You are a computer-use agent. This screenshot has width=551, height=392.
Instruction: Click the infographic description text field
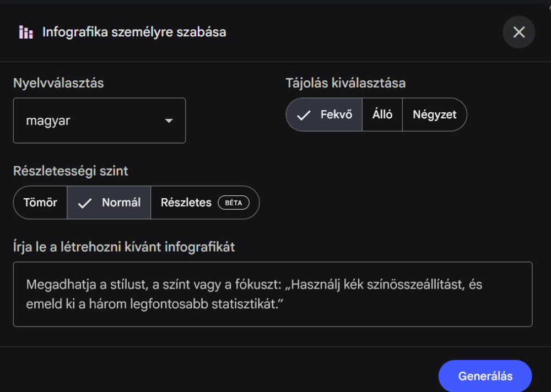pos(273,294)
